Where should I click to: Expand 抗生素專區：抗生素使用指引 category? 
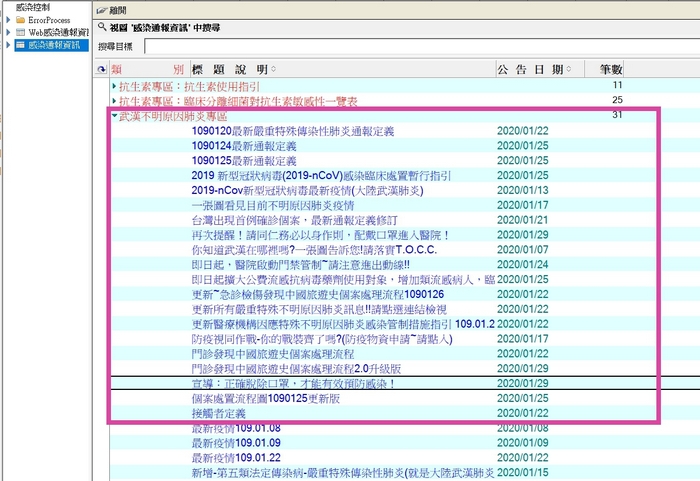(x=114, y=86)
